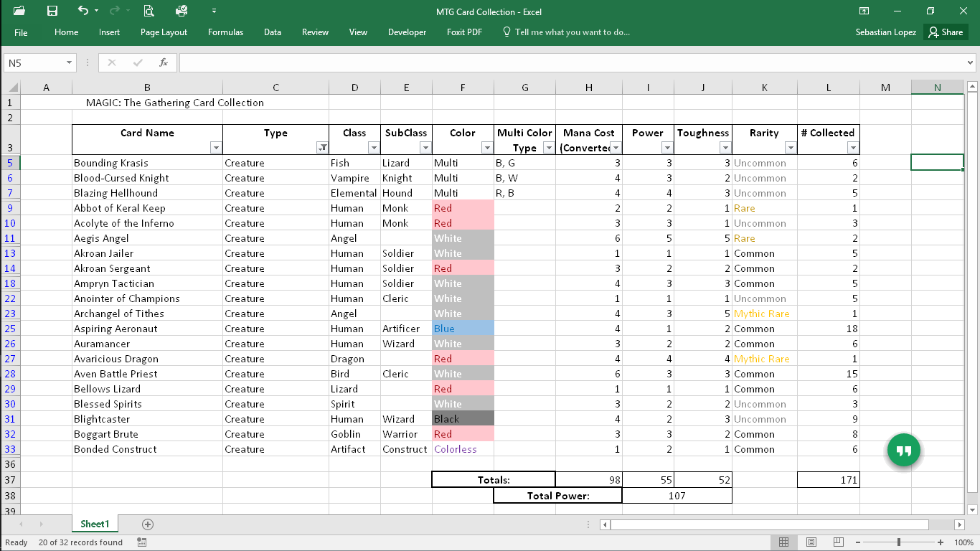The height and width of the screenshot is (551, 980).
Task: Open the Formulas tab
Action: point(225,32)
